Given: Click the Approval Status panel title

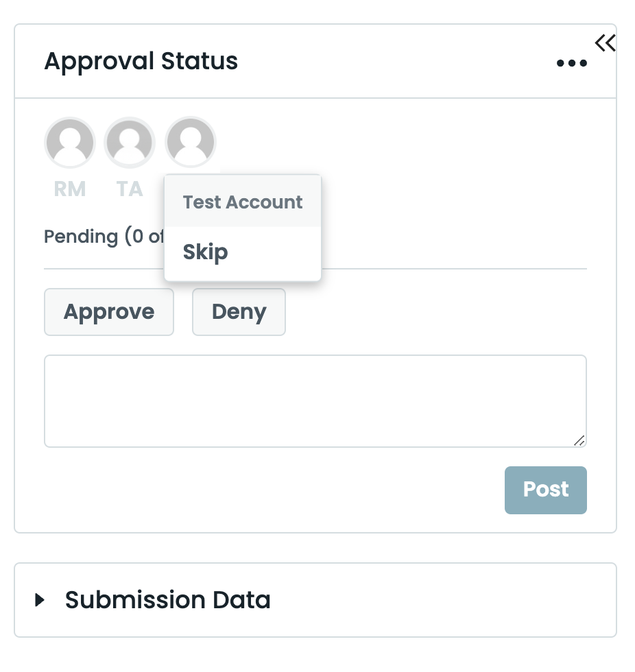Looking at the screenshot, I should click(x=141, y=61).
